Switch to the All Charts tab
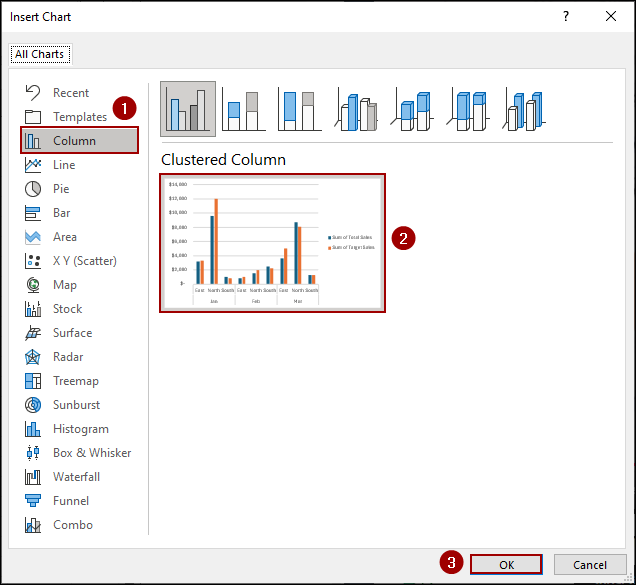 pyautogui.click(x=39, y=54)
